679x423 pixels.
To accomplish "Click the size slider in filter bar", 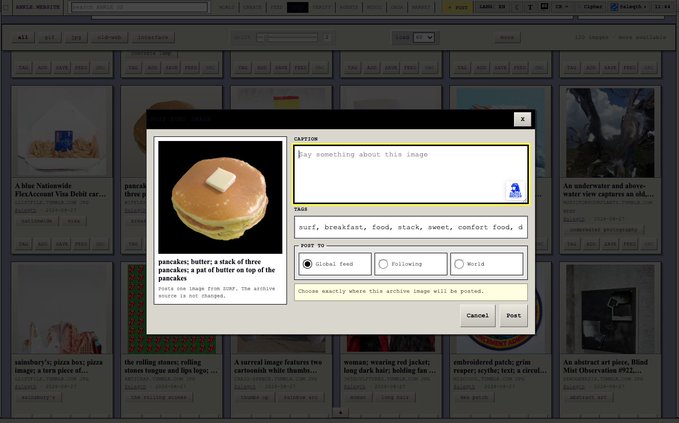I will (x=287, y=38).
